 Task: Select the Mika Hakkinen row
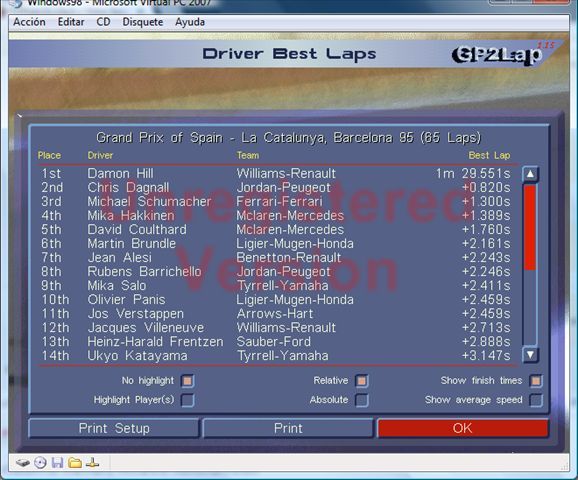(276, 215)
